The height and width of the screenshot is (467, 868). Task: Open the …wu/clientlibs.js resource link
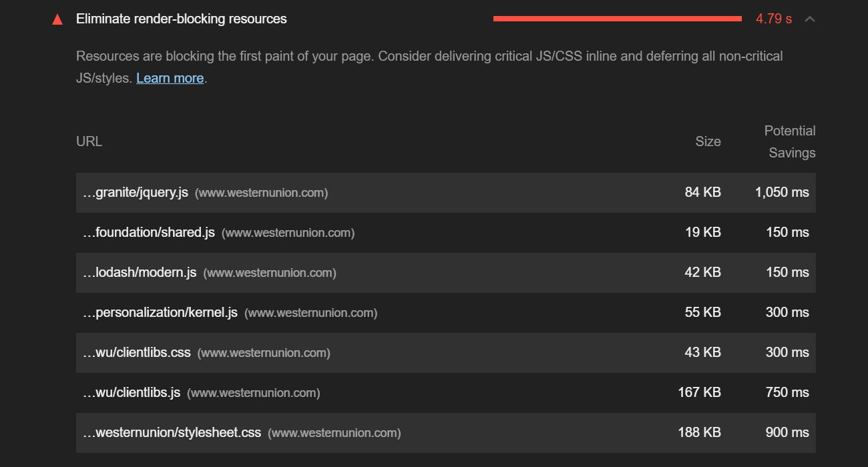click(132, 392)
